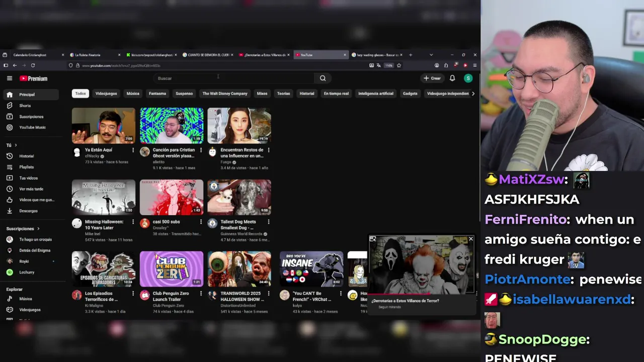Select the Mixes filter chip
The height and width of the screenshot is (362, 644).
pyautogui.click(x=262, y=94)
